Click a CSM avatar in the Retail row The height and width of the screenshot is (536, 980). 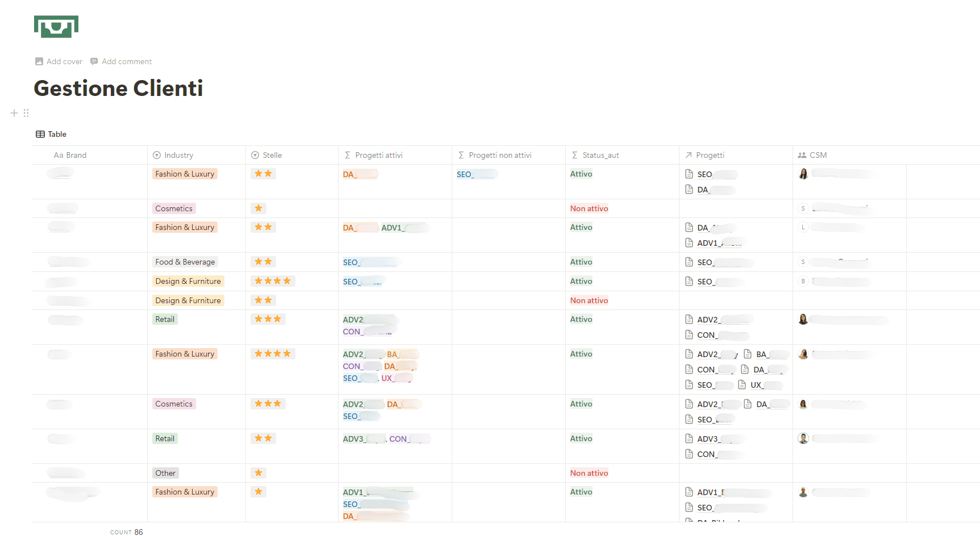[x=803, y=319]
